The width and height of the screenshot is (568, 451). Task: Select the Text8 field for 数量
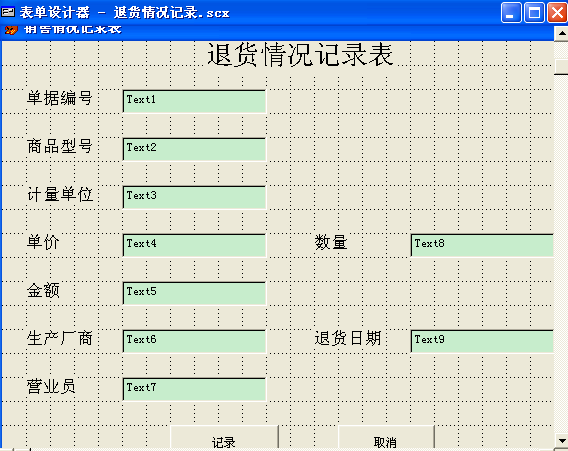(x=482, y=246)
